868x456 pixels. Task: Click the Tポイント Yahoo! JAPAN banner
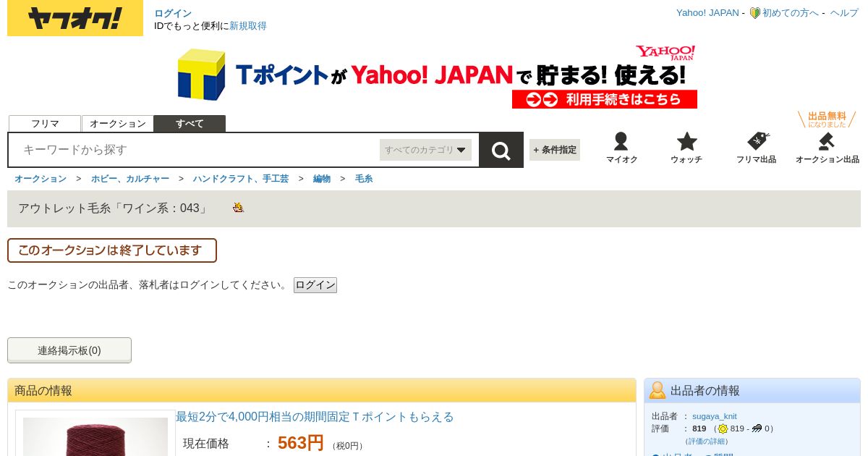pyautogui.click(x=438, y=77)
